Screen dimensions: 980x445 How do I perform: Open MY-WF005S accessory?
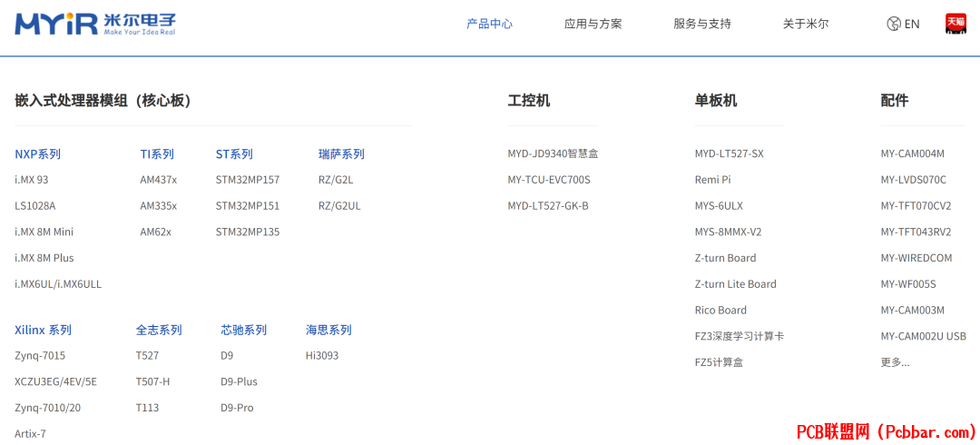click(908, 284)
